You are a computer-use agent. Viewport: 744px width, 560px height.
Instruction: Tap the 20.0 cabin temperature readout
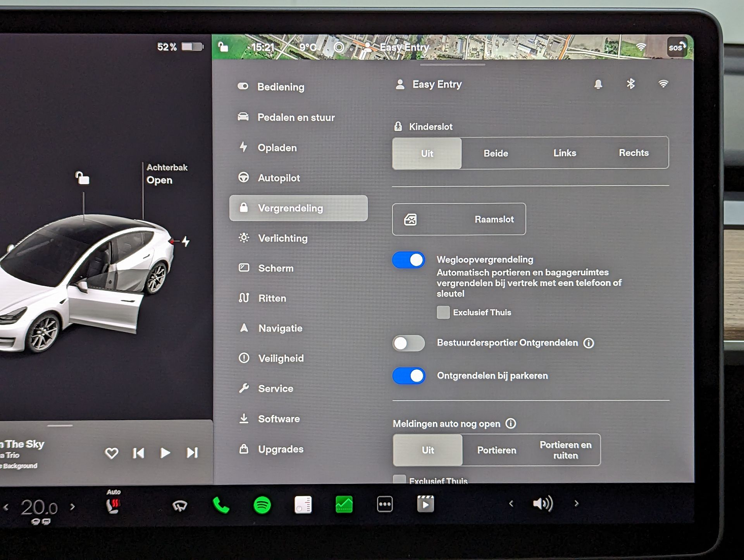[39, 507]
